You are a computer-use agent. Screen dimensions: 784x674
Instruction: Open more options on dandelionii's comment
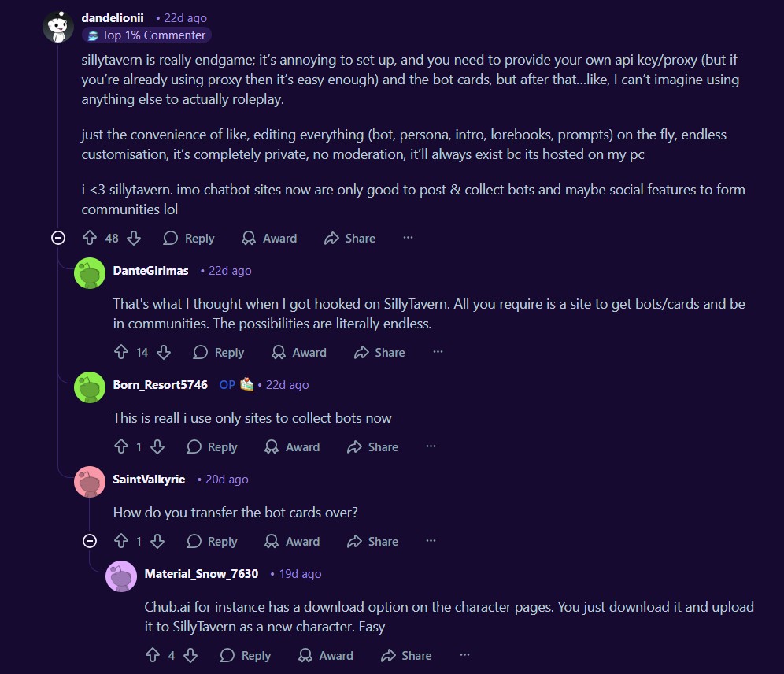click(x=408, y=238)
